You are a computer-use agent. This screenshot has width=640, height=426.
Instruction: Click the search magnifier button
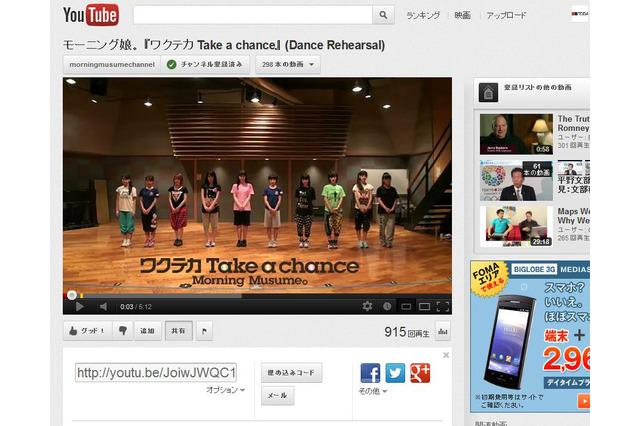coord(383,15)
